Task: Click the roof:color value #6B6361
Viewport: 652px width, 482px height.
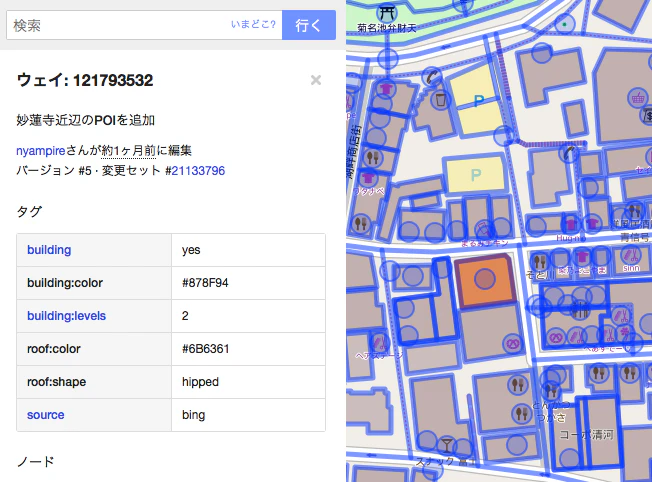Action: click(x=205, y=349)
